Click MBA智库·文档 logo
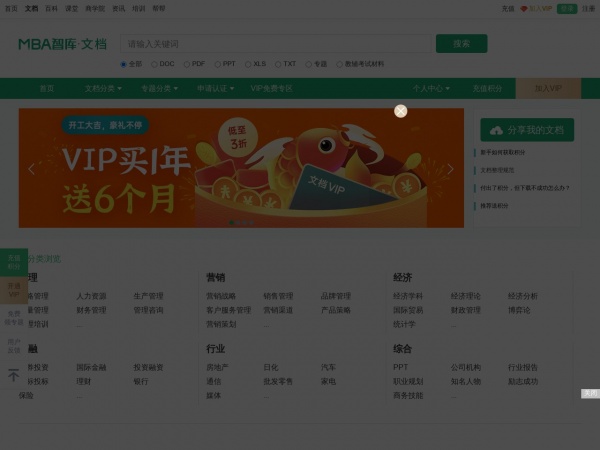Image resolution: width=600 pixels, height=450 pixels. tap(62, 44)
